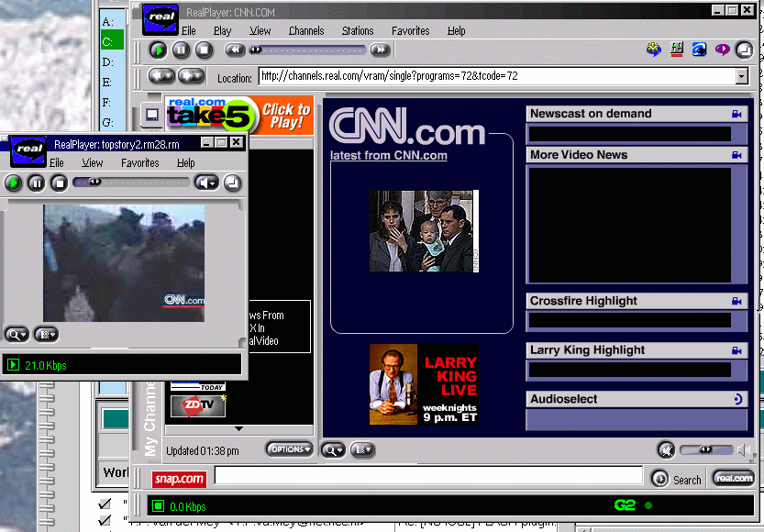Pause playback in main CNN.COM RealPlayer
The height and width of the screenshot is (532, 764).
click(181, 50)
